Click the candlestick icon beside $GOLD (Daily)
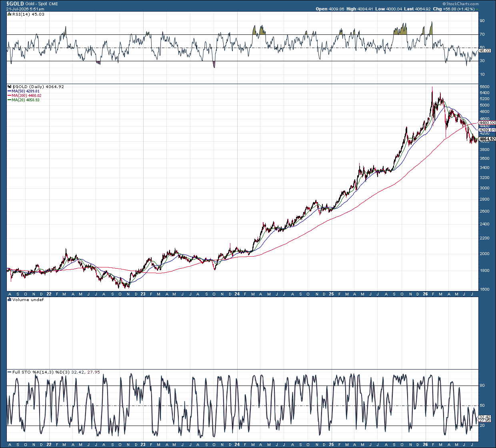 click(x=10, y=86)
